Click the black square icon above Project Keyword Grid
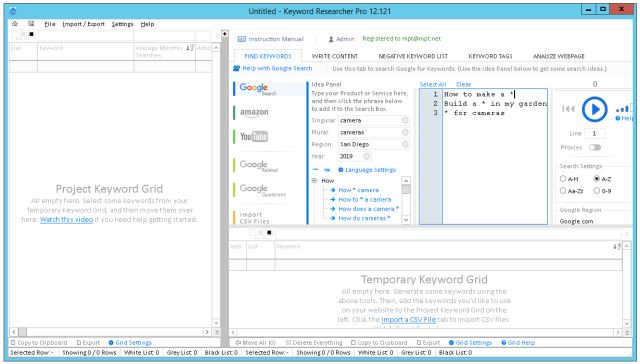 31,34
